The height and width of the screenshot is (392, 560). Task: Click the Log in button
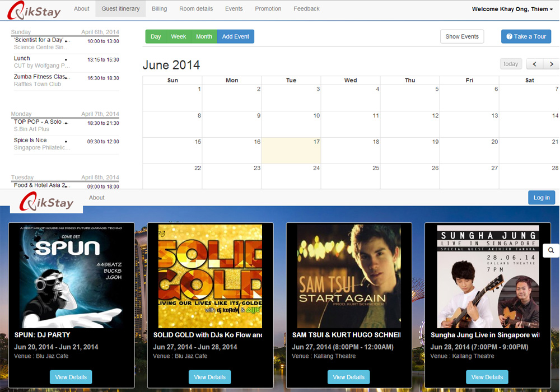[x=542, y=198]
